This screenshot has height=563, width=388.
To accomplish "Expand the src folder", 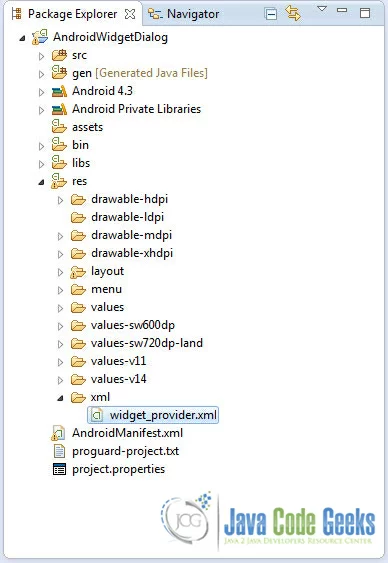I will (42, 56).
